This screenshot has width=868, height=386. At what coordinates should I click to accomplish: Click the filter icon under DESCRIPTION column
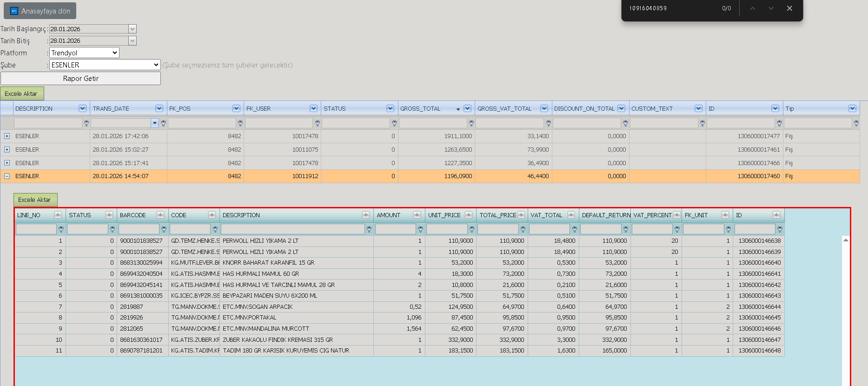point(86,123)
